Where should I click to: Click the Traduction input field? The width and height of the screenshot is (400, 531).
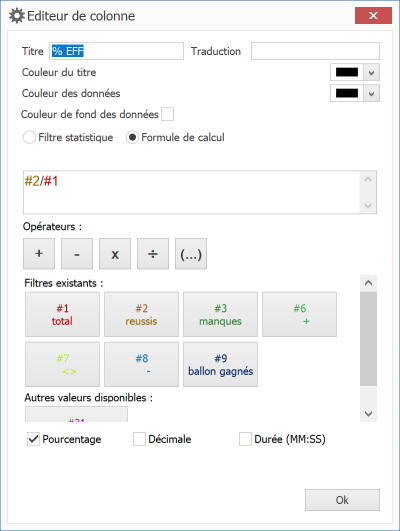pos(315,51)
